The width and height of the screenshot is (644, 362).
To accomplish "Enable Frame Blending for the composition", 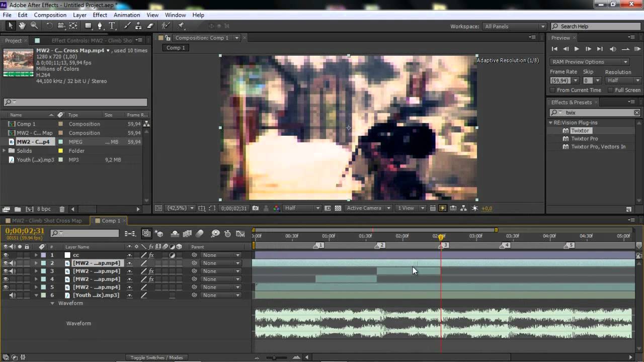I will (187, 233).
